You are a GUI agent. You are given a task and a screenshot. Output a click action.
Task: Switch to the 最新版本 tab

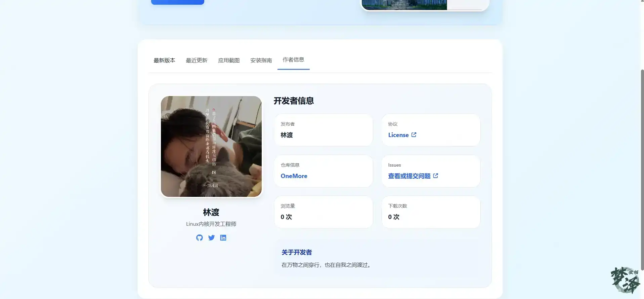164,60
